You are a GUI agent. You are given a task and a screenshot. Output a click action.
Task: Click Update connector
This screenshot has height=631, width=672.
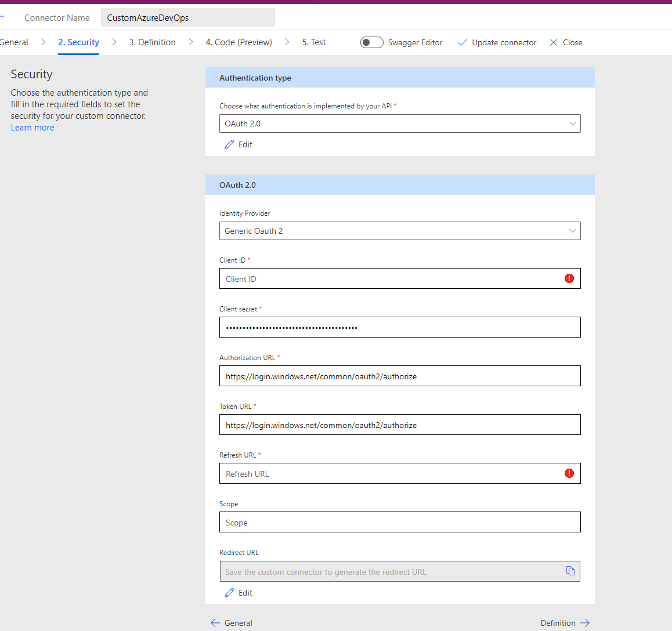[503, 42]
